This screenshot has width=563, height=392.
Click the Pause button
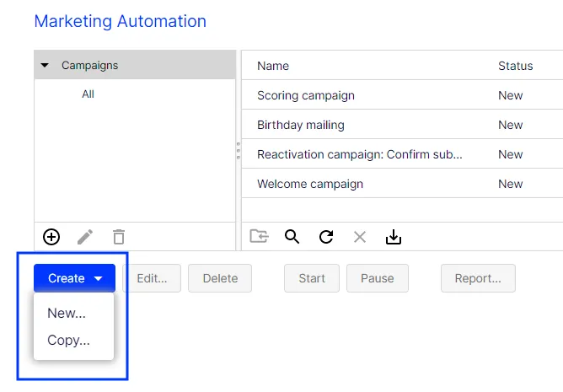pos(378,278)
